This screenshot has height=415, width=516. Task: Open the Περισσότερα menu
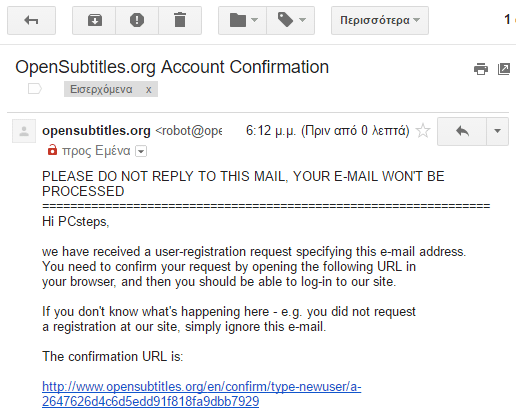[380, 20]
